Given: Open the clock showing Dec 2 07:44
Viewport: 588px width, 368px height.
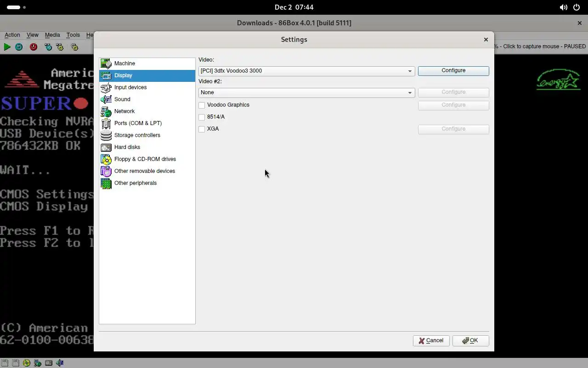Looking at the screenshot, I should tap(294, 7).
